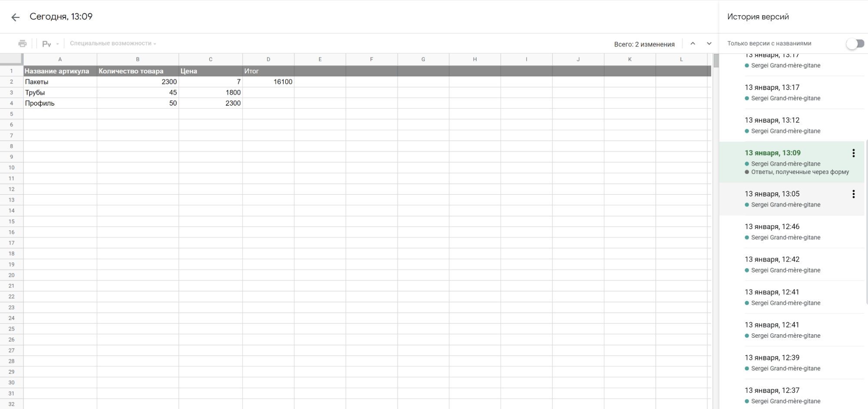868x409 pixels.
Task: Go to previous change arrow
Action: [x=693, y=43]
